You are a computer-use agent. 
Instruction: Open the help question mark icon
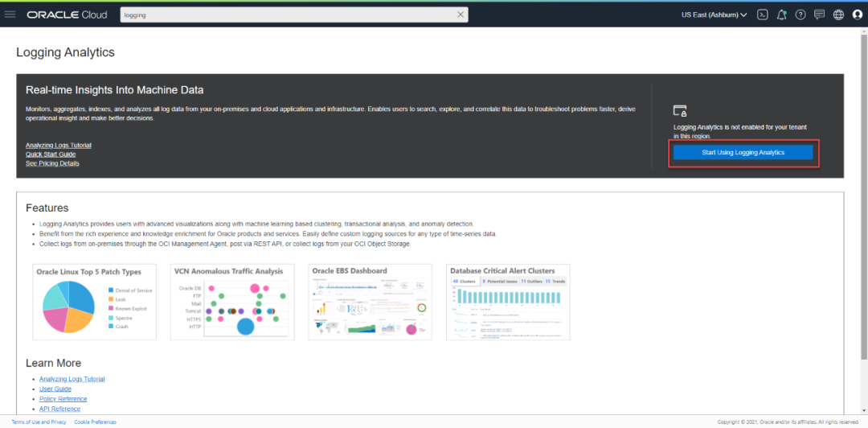coord(800,15)
